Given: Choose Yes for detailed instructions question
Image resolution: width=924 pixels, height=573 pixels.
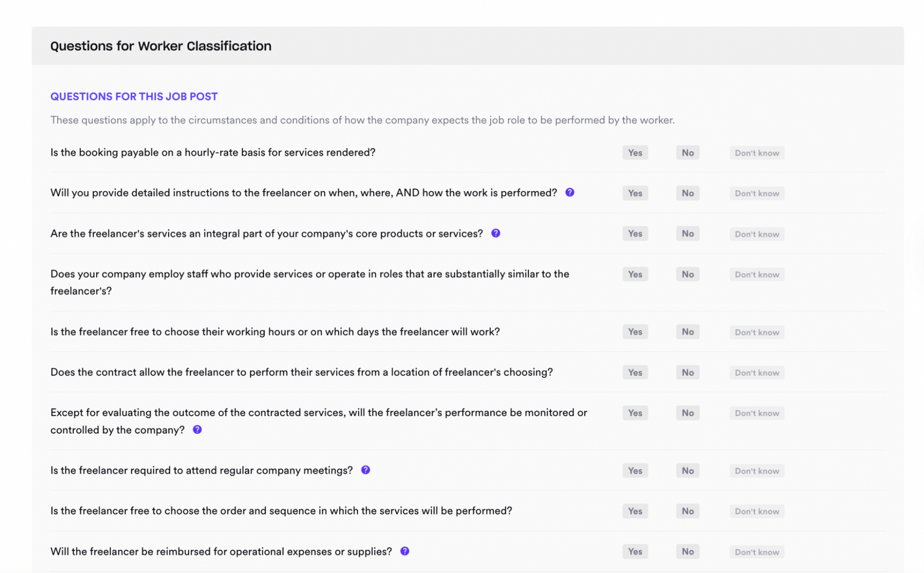Looking at the screenshot, I should tap(635, 193).
